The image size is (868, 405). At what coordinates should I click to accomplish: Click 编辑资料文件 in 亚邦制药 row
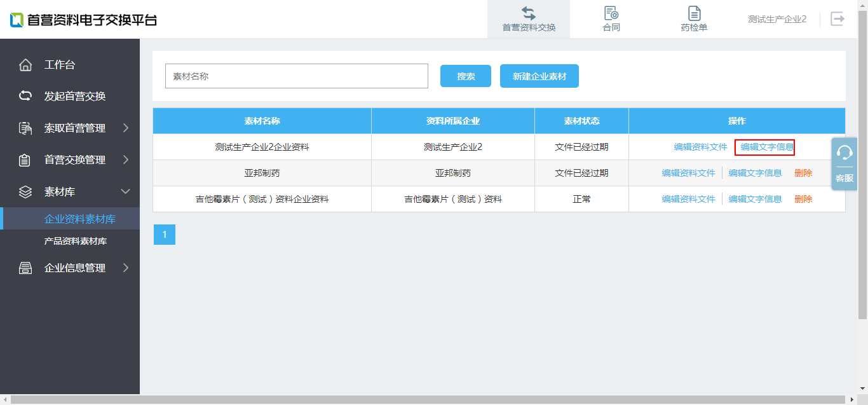pyautogui.click(x=688, y=173)
